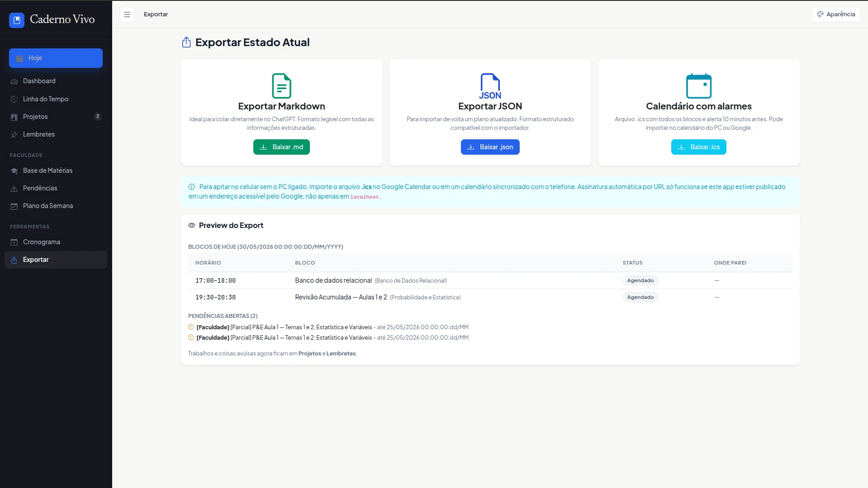Click the Exportar Markdown heading
Screen dimensions: 868x488
click(x=281, y=106)
